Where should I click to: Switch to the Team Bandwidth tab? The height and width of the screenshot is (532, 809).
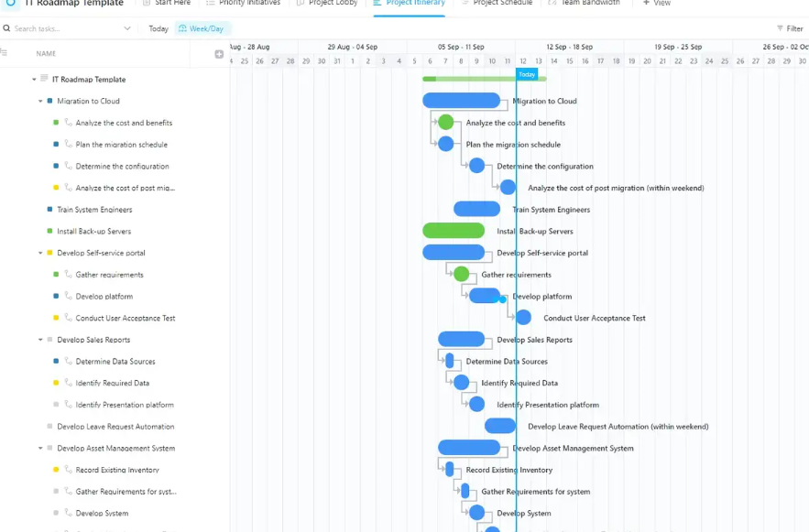584,3
